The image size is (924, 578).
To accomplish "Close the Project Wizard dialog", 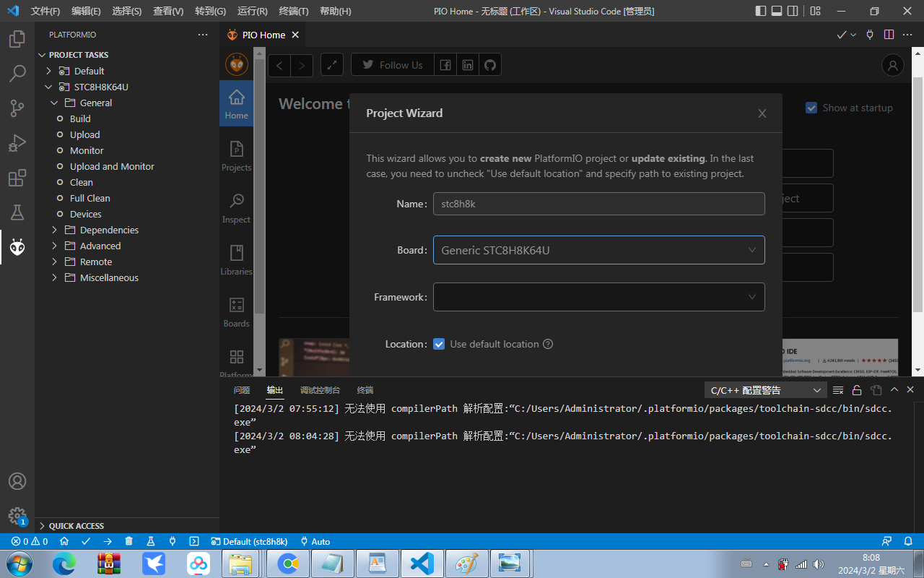I will [x=762, y=113].
